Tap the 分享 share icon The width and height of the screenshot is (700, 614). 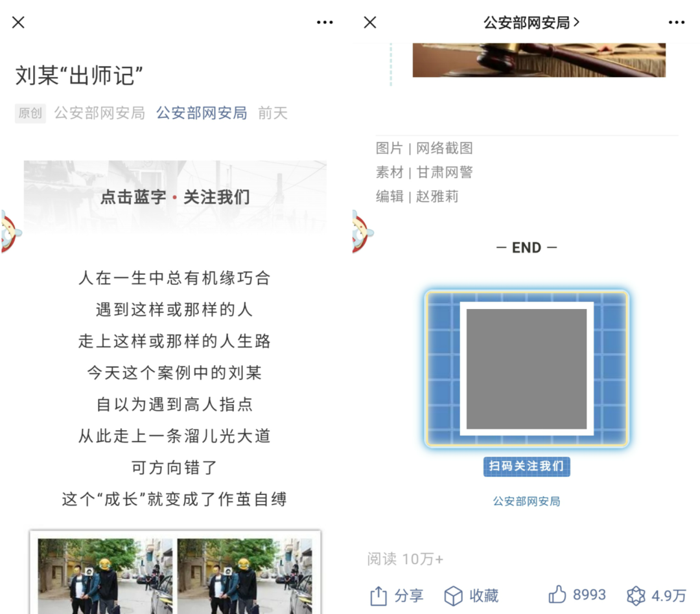click(379, 596)
